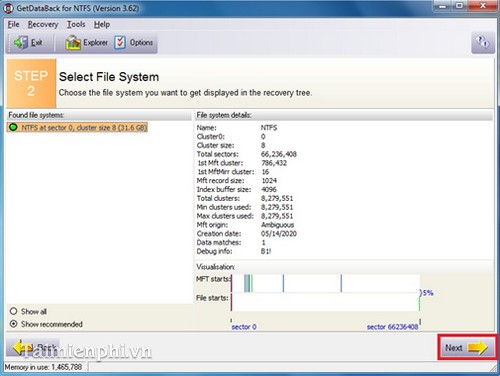500x376 pixels.
Task: Close the GetDataBack window
Action: tap(483, 6)
